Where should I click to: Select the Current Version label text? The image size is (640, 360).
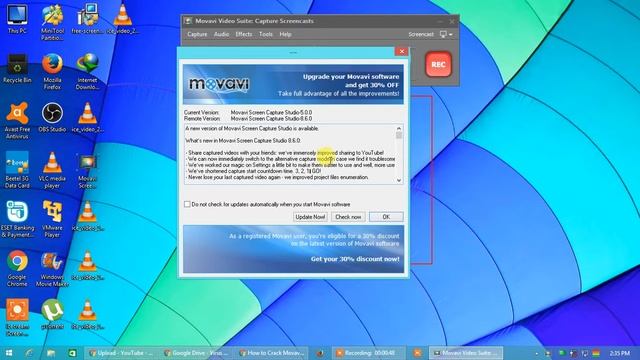(x=201, y=112)
